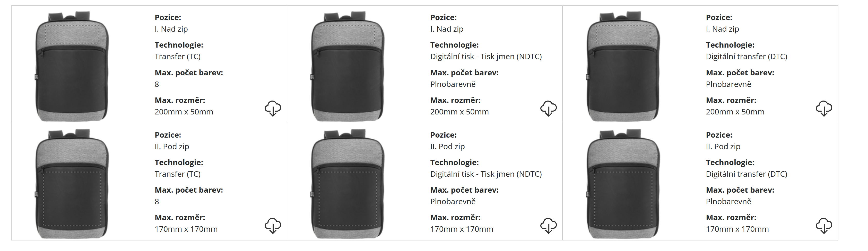The width and height of the screenshot is (868, 251).
Task: Click 'Digitální tisk - Tisk jmen (NDTC)' under Nad zip
Action: click(486, 57)
